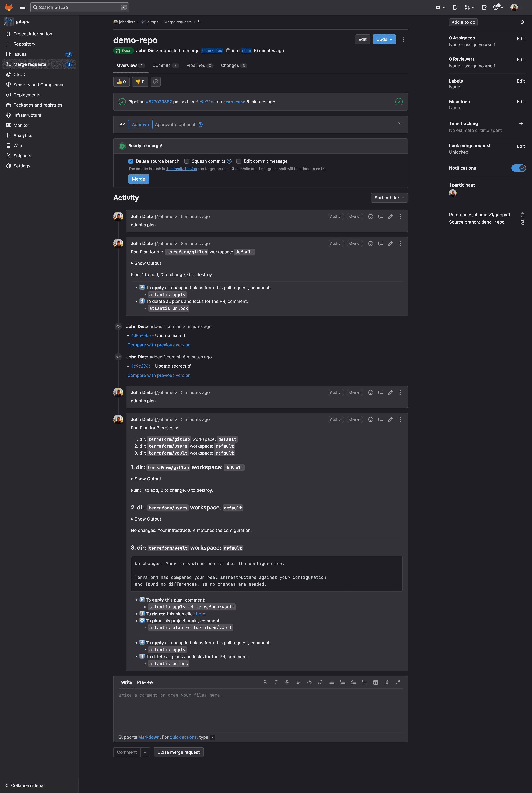This screenshot has width=532, height=793.
Task: Click the Merge button
Action: click(138, 179)
